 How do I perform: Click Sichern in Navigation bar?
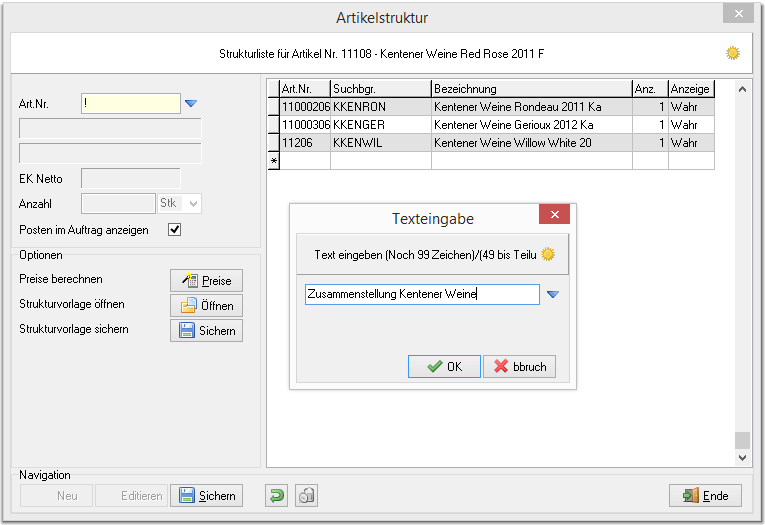[x=206, y=496]
